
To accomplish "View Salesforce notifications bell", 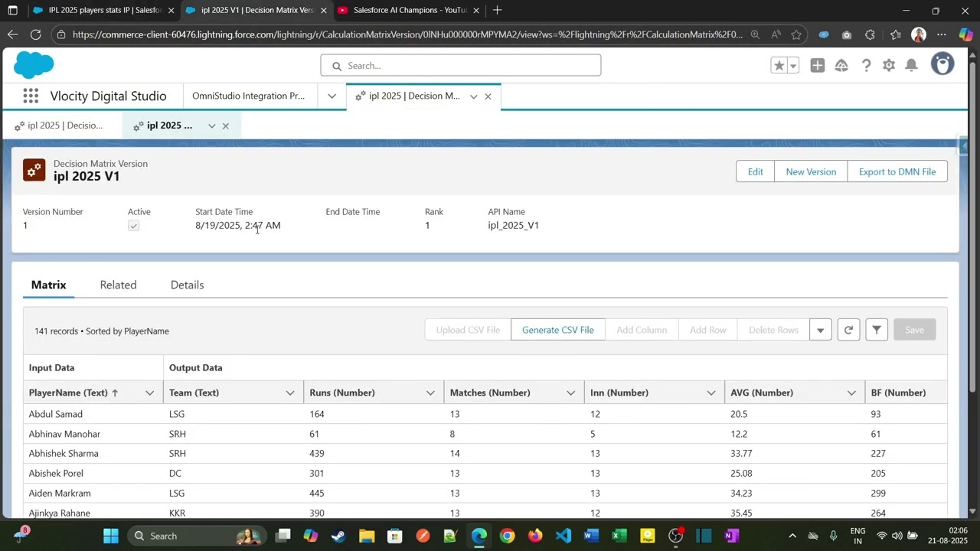I will click(x=911, y=66).
